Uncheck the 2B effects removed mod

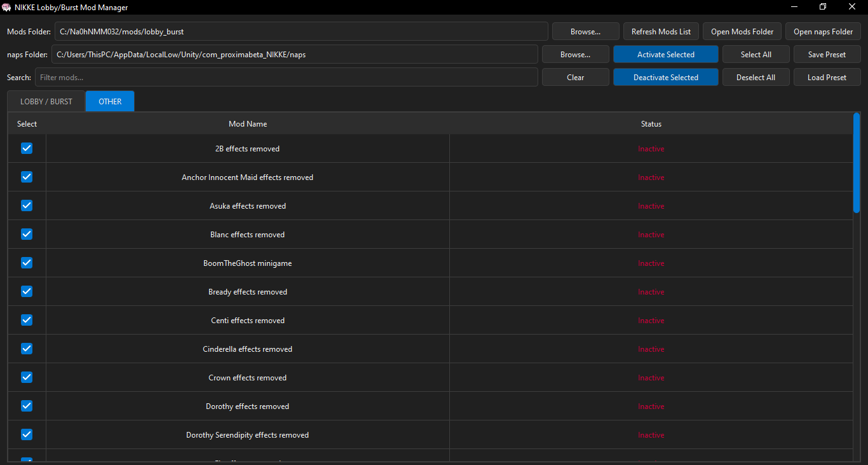pyautogui.click(x=26, y=148)
